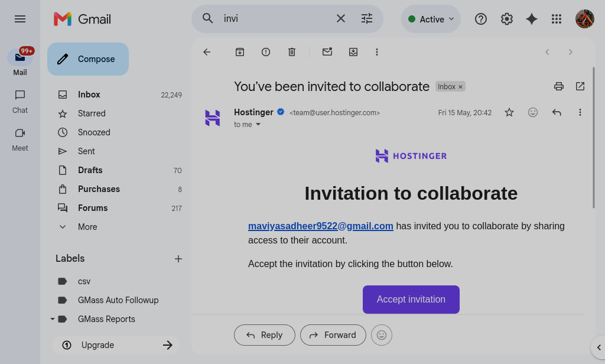Open the maviyasadheer9522@gmail.com link
Image resolution: width=605 pixels, height=364 pixels.
coord(321,226)
